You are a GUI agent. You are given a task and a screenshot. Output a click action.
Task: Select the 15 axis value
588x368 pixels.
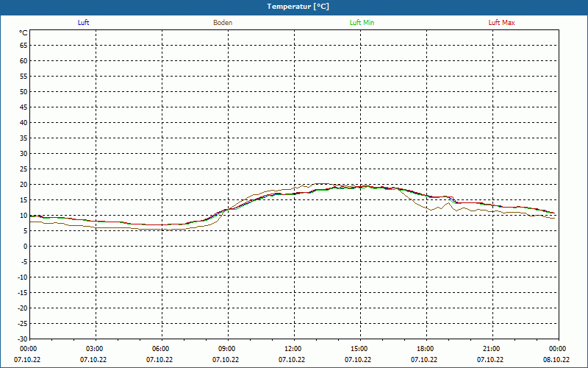pyautogui.click(x=24, y=200)
